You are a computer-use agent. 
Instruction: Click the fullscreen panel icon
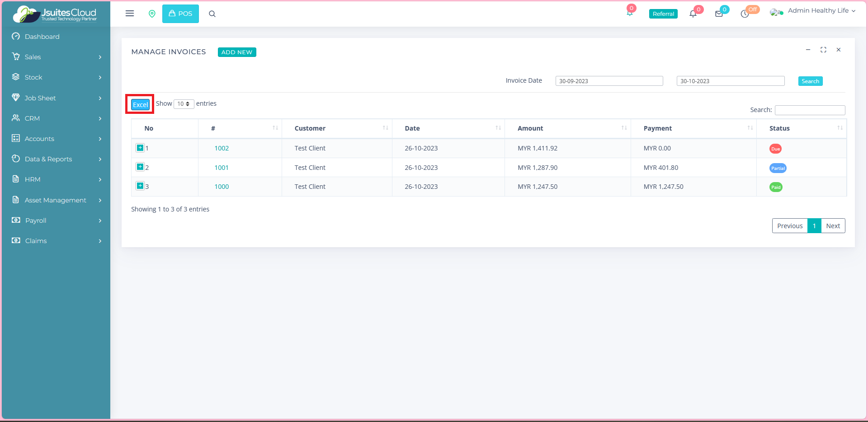pyautogui.click(x=823, y=50)
